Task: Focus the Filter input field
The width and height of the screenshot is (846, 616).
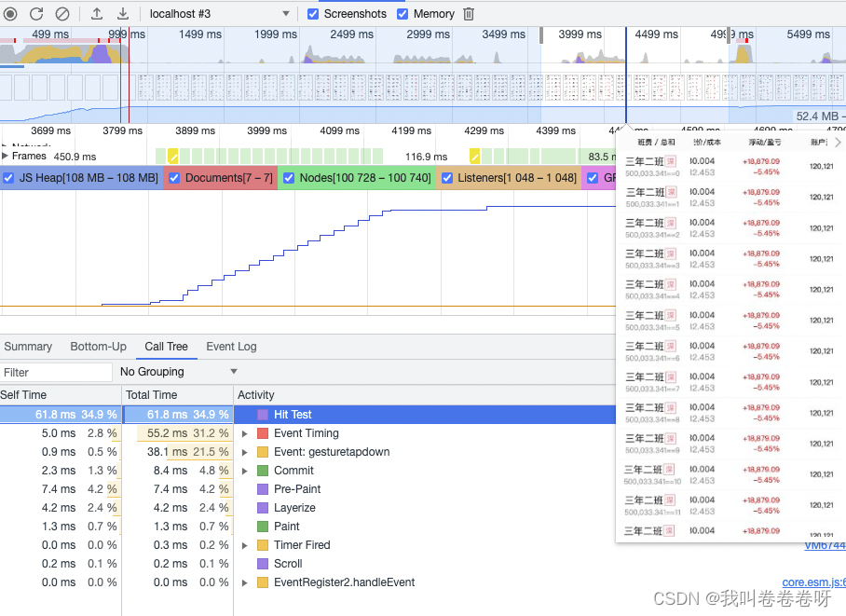Action: (56, 372)
